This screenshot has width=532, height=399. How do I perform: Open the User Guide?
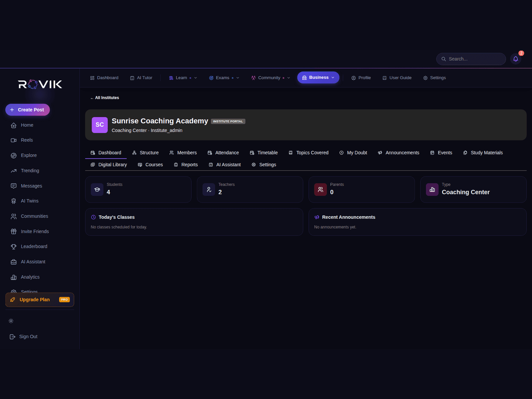(x=397, y=78)
